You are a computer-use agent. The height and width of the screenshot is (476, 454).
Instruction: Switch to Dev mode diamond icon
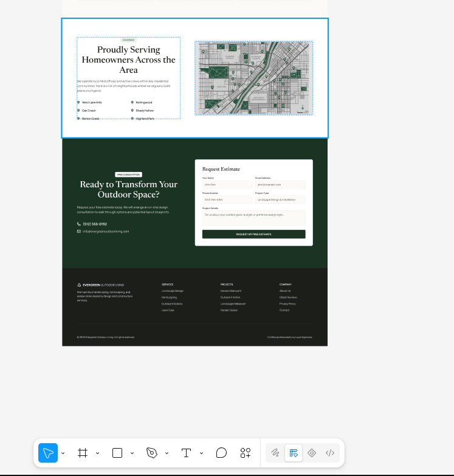point(312,453)
